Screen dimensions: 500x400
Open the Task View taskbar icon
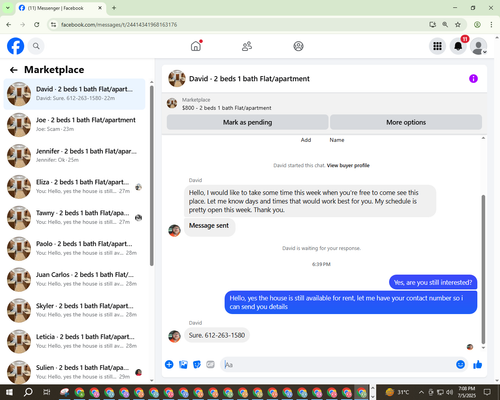47,392
